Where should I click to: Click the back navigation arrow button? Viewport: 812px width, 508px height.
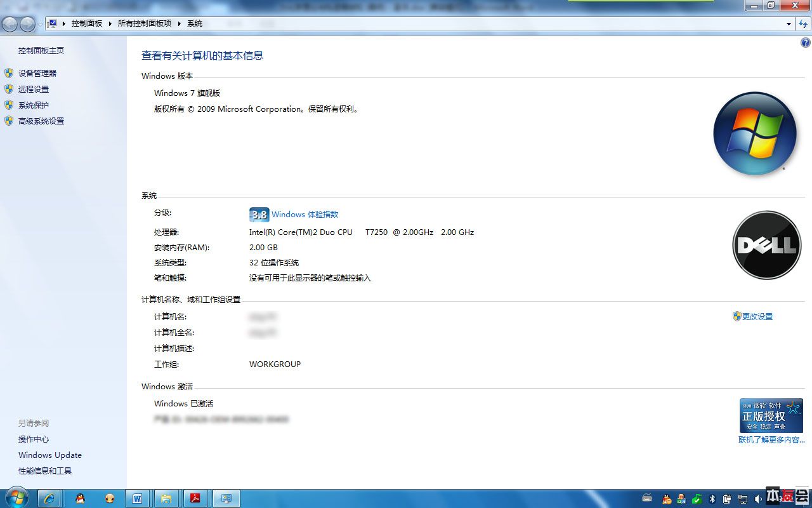click(10, 23)
